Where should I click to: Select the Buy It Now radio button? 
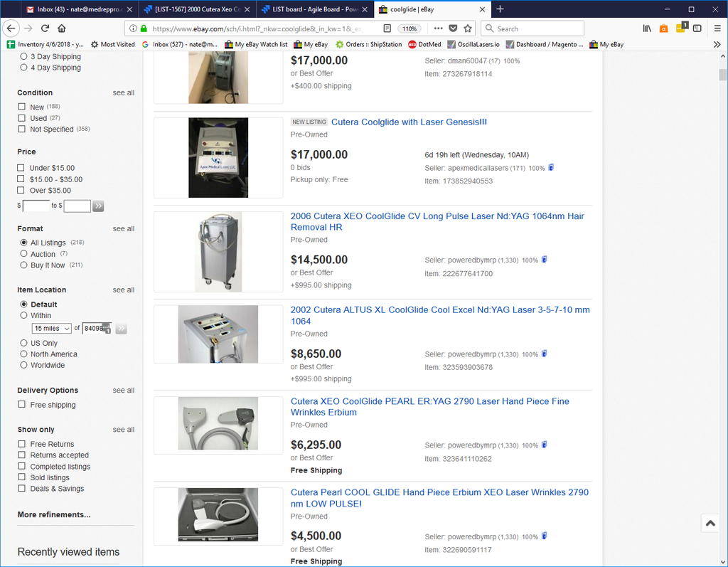coord(23,265)
